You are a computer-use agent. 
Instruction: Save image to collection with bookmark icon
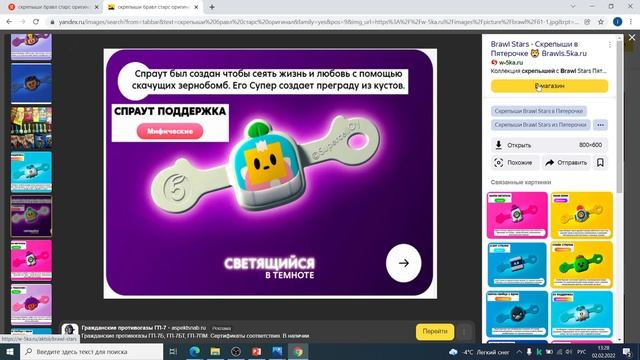tap(600, 162)
